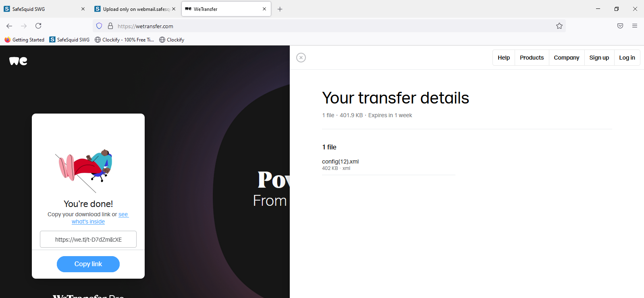
Task: Click the padlock site security icon
Action: [110, 25]
